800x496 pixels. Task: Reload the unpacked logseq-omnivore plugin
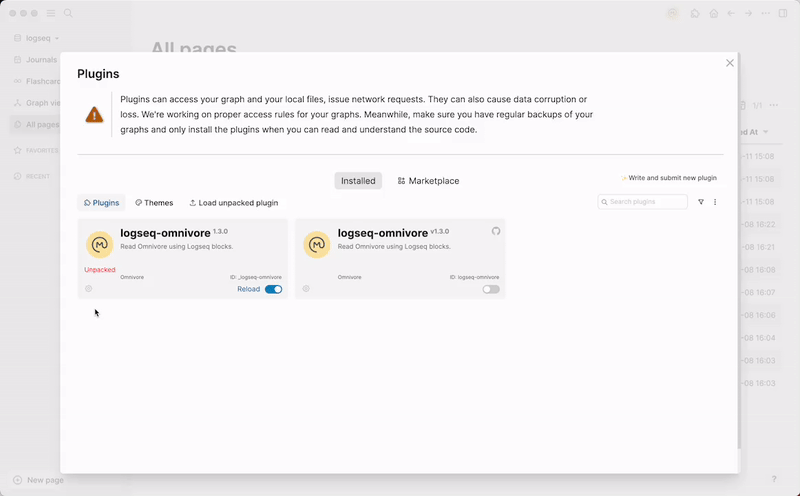(248, 289)
